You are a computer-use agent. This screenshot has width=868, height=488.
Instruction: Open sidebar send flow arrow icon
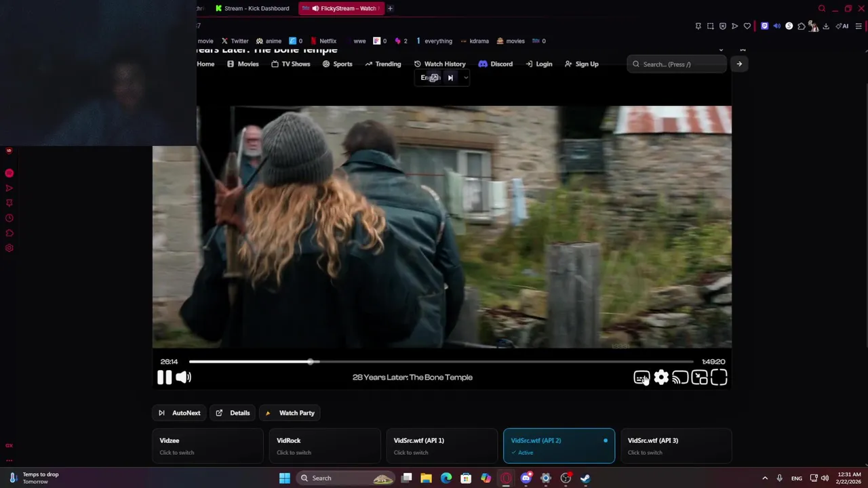coord(9,188)
